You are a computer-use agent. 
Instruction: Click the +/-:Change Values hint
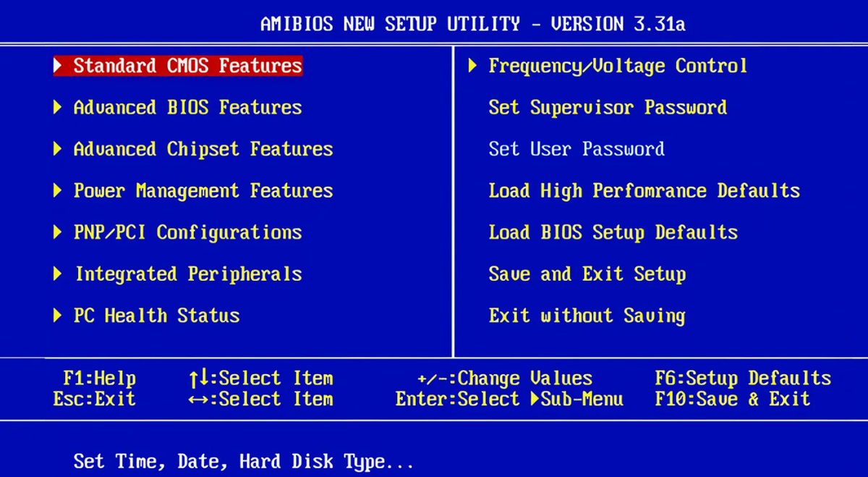tap(505, 379)
